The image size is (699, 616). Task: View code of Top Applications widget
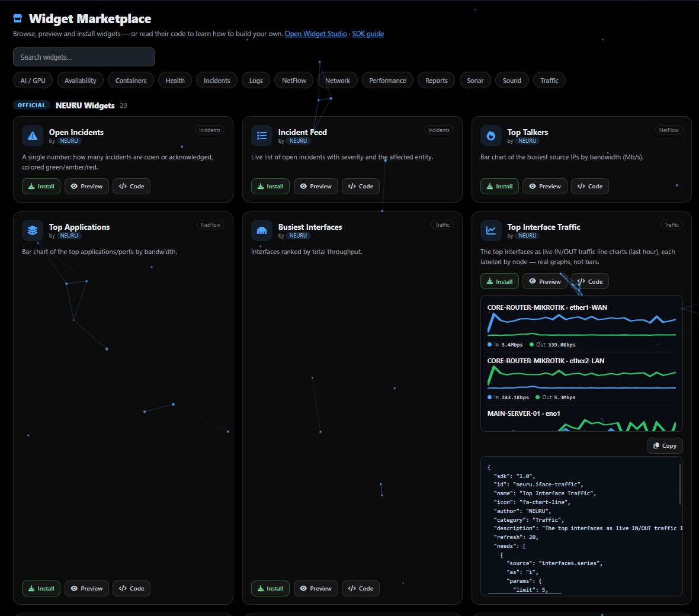pyautogui.click(x=132, y=588)
